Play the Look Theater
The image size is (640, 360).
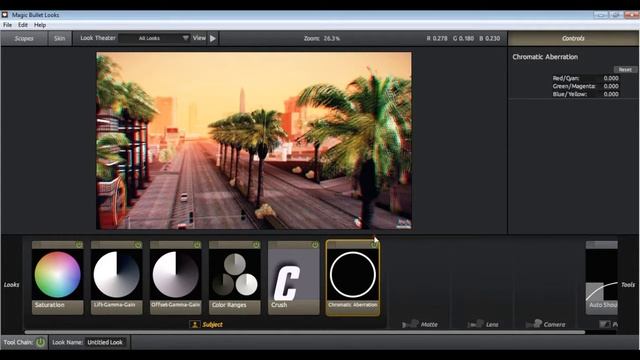pyautogui.click(x=213, y=38)
